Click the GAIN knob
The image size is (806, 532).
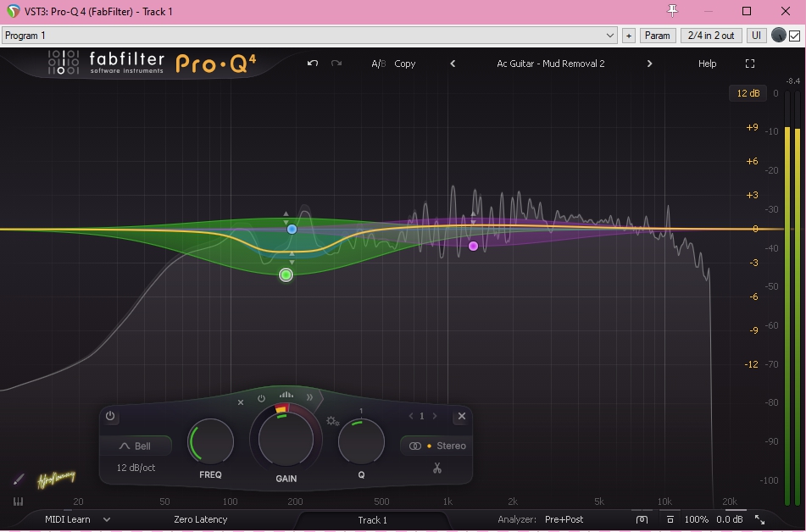[286, 439]
